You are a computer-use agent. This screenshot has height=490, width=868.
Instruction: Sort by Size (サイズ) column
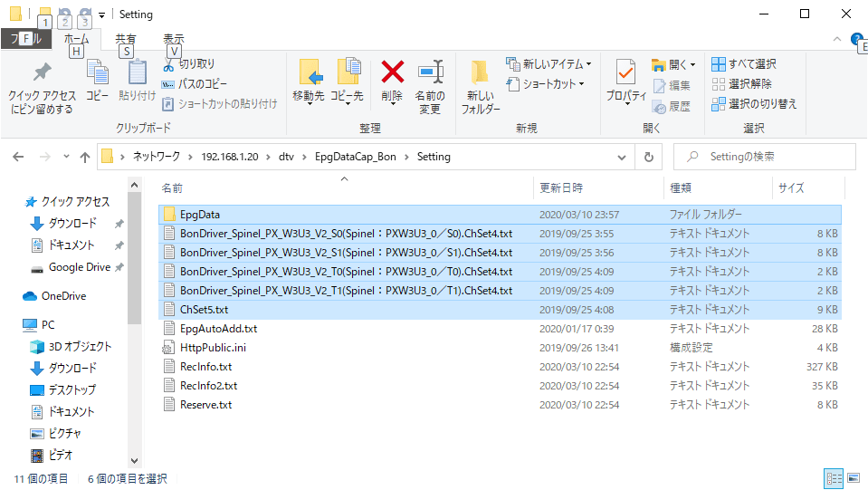pyautogui.click(x=791, y=188)
